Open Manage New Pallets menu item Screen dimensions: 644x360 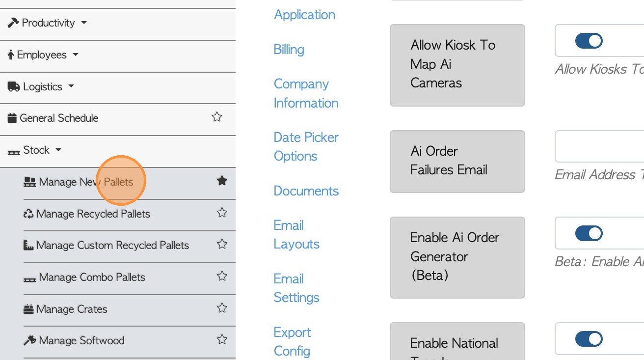(85, 182)
